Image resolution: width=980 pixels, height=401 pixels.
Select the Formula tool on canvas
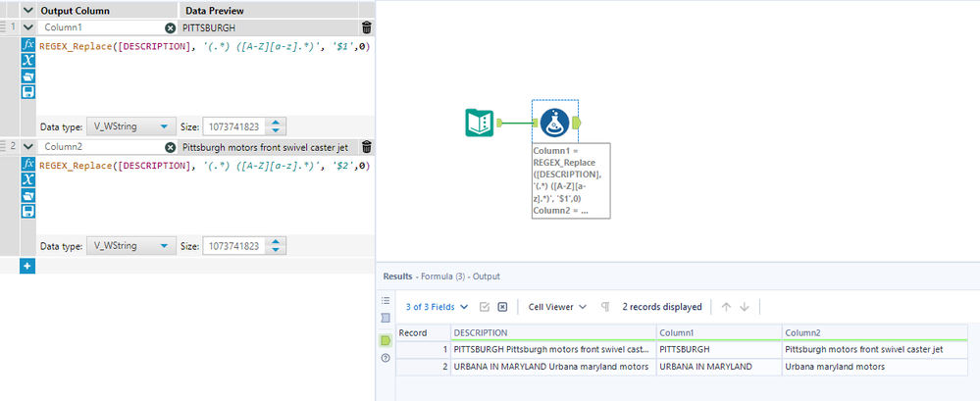click(x=554, y=123)
